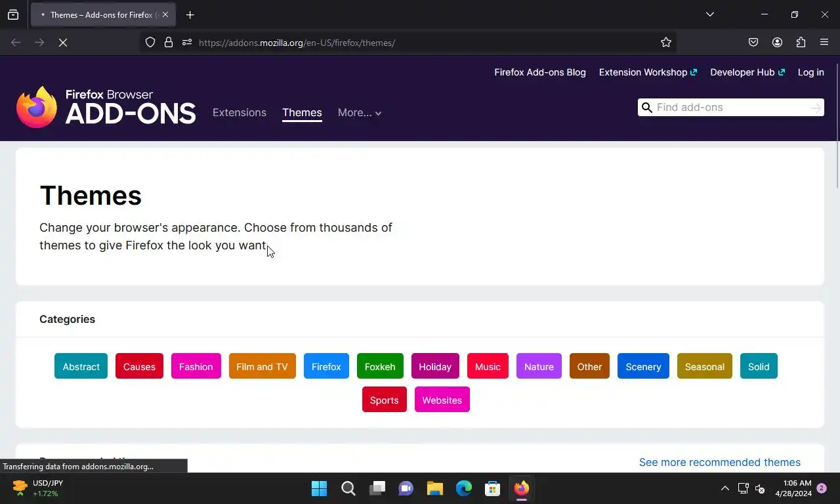The image size is (840, 504).
Task: Select the Websites category
Action: click(442, 400)
